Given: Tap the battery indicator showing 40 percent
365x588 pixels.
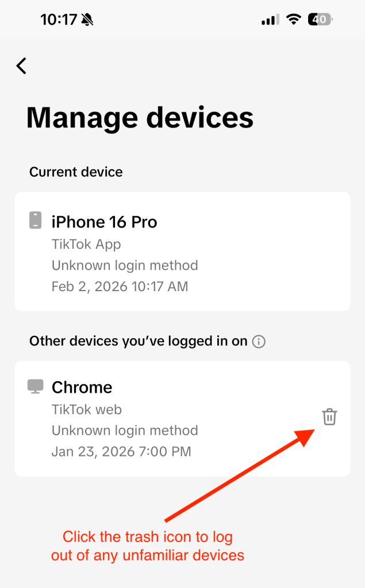Looking at the screenshot, I should click(x=320, y=19).
